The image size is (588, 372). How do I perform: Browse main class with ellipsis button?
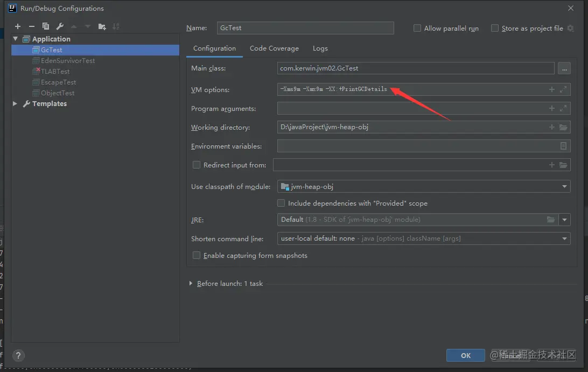[564, 68]
